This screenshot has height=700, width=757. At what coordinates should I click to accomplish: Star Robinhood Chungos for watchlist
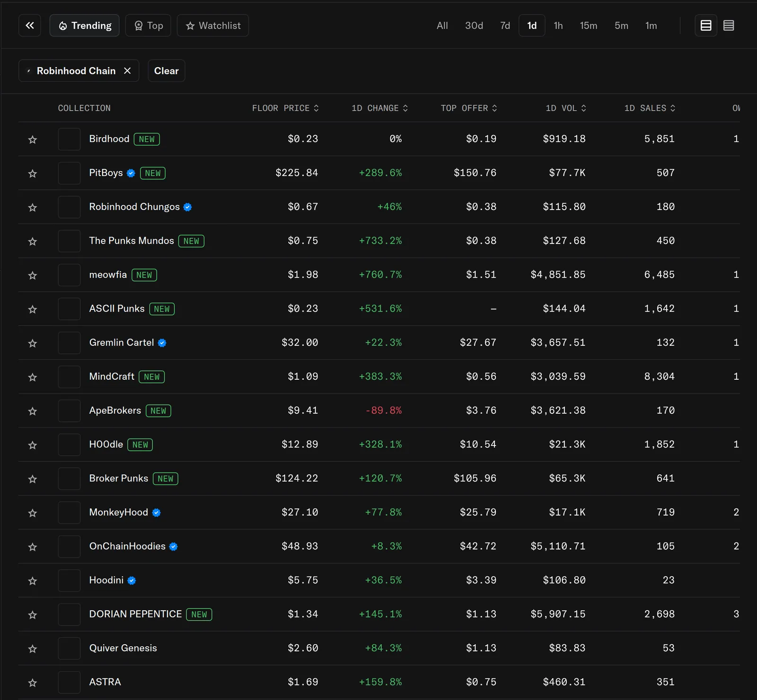(33, 208)
